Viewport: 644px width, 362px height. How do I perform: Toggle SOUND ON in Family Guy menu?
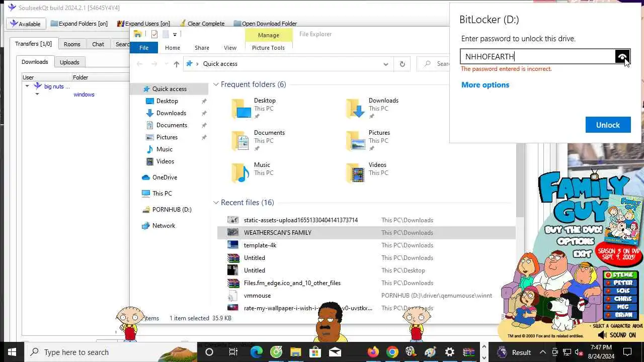(x=617, y=335)
